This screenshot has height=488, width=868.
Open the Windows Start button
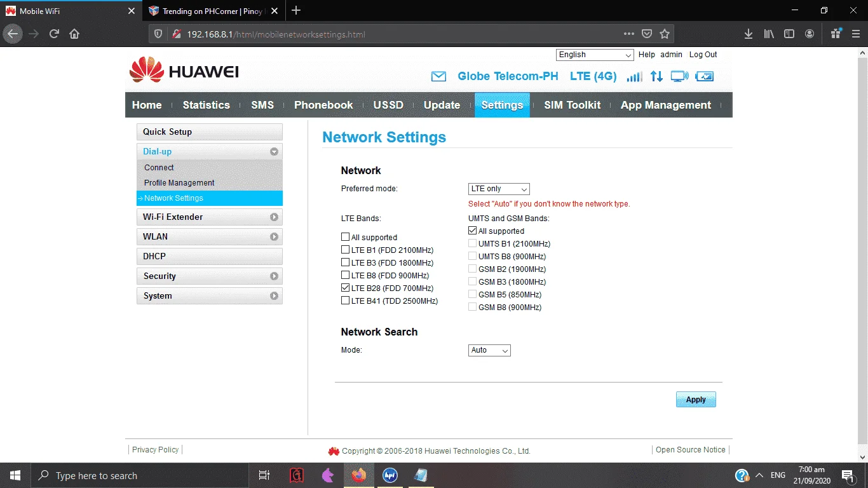click(15, 475)
